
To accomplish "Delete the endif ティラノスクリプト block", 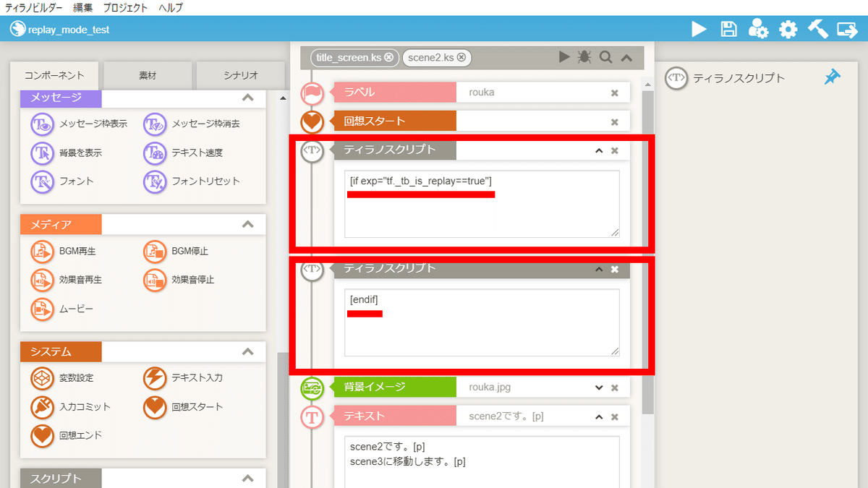I will [x=615, y=269].
